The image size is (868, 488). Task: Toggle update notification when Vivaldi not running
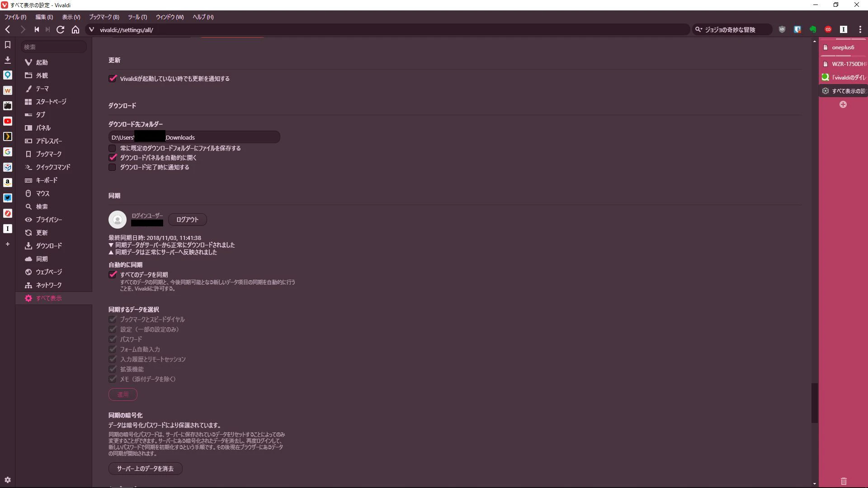(x=113, y=79)
